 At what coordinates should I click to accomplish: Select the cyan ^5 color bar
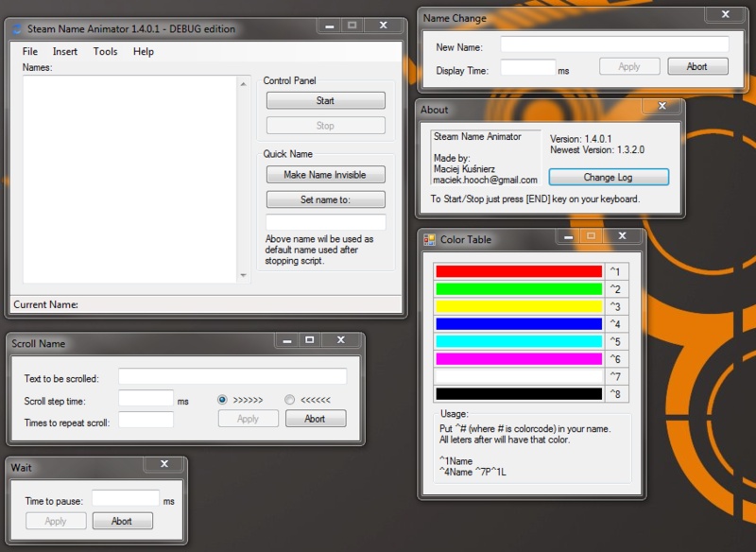click(x=519, y=341)
